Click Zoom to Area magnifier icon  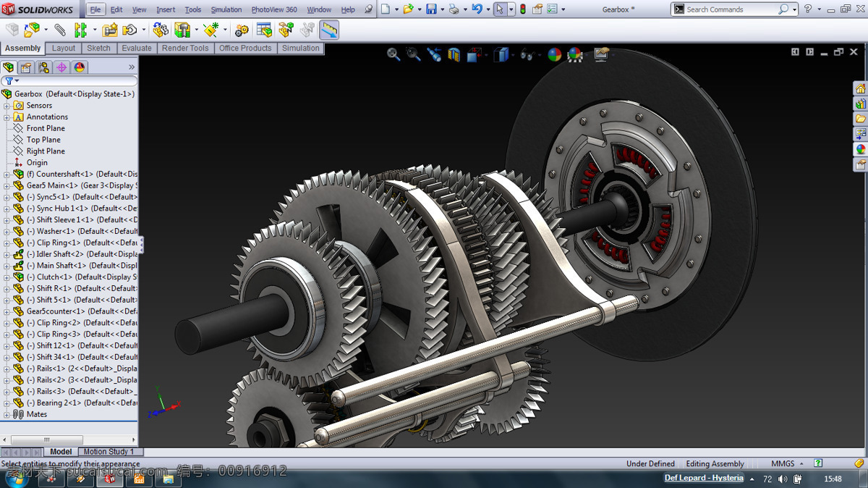(x=414, y=54)
